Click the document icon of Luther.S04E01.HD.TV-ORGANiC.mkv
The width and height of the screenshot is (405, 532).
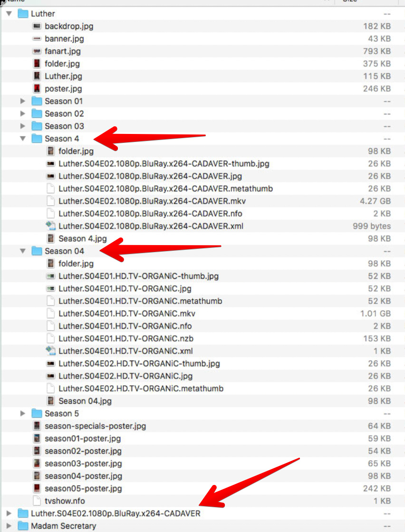point(50,313)
